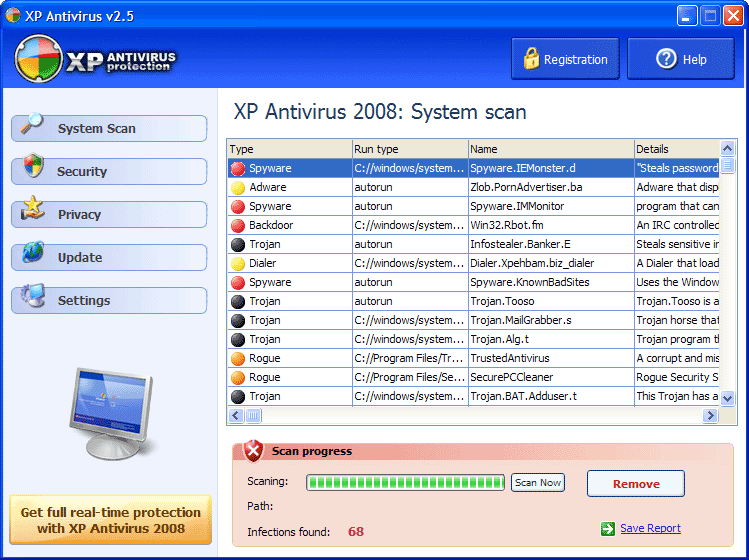Click the horizontal scrollbar right arrow
Viewport: 749px width, 560px height.
[710, 416]
